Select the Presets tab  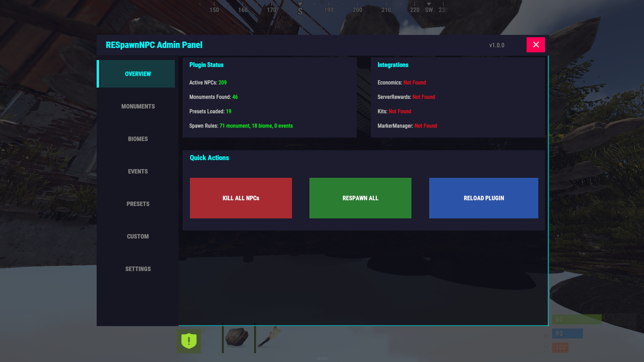click(x=138, y=204)
